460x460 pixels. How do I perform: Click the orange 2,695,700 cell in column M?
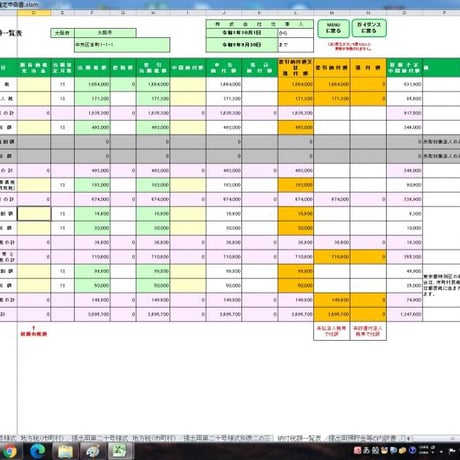point(332,314)
